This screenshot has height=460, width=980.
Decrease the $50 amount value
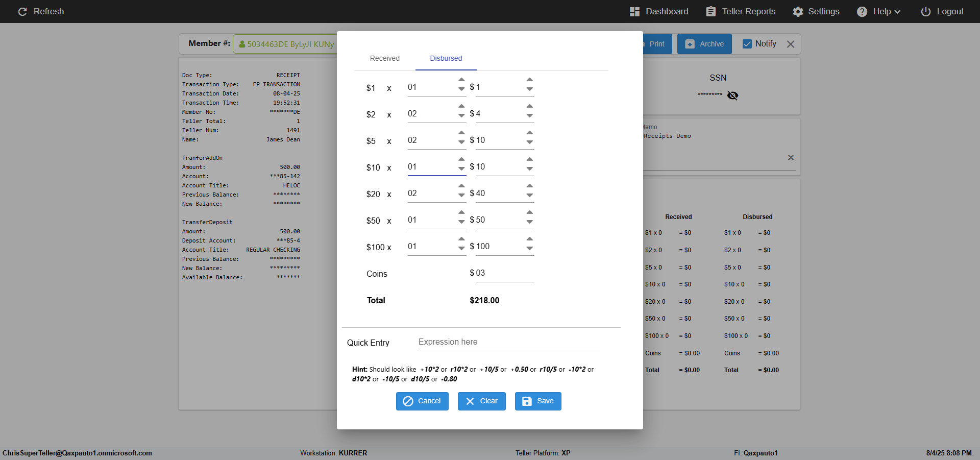coord(530,222)
